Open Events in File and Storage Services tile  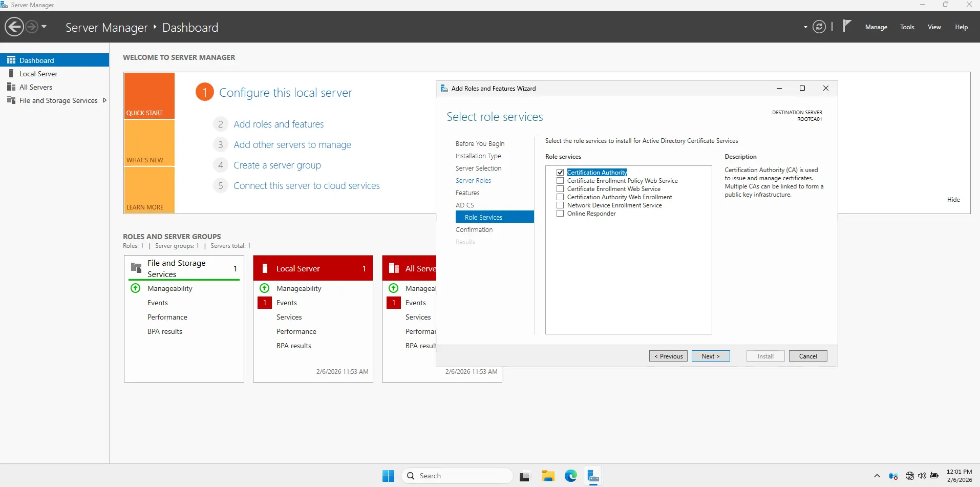point(158,303)
